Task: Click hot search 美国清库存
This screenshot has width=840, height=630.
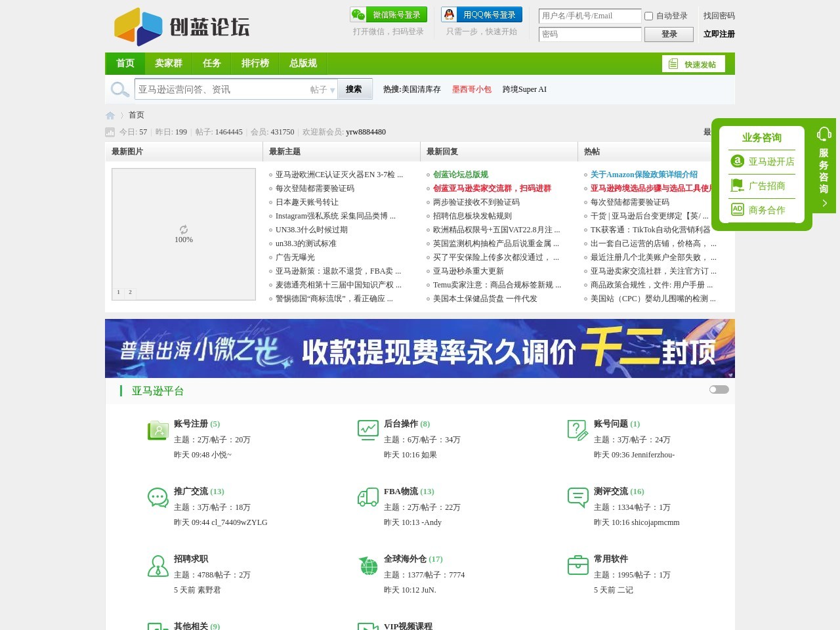Action: coord(421,89)
